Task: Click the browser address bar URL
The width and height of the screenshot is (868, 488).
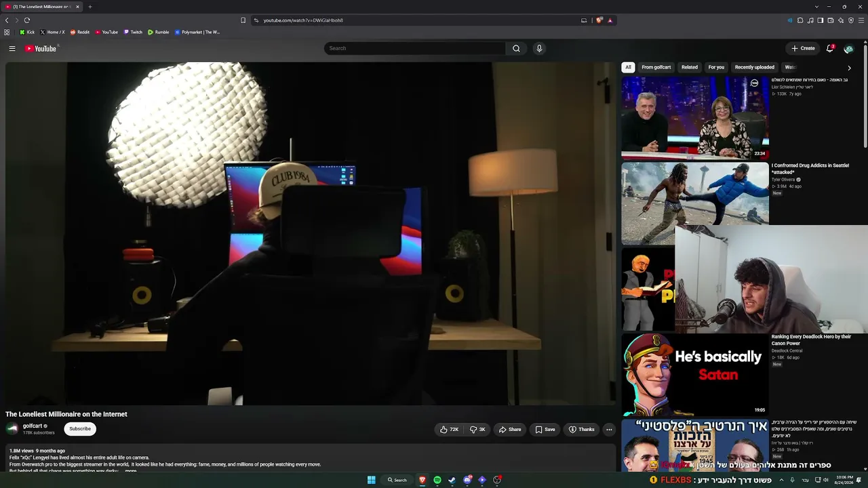Action: 303,20
